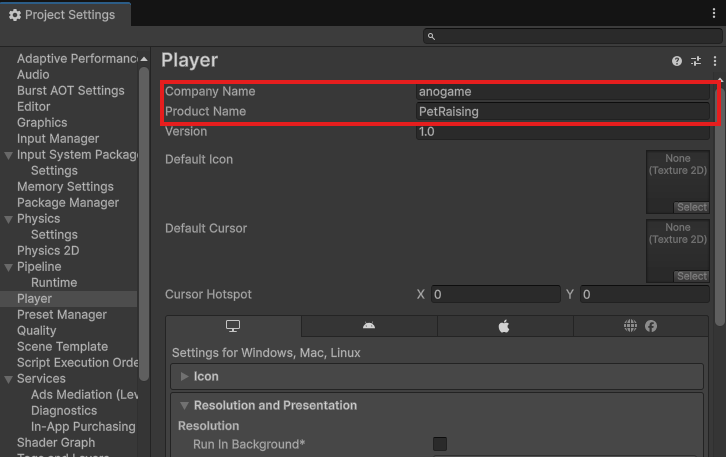Collapse the Services tree arrow

click(8, 379)
